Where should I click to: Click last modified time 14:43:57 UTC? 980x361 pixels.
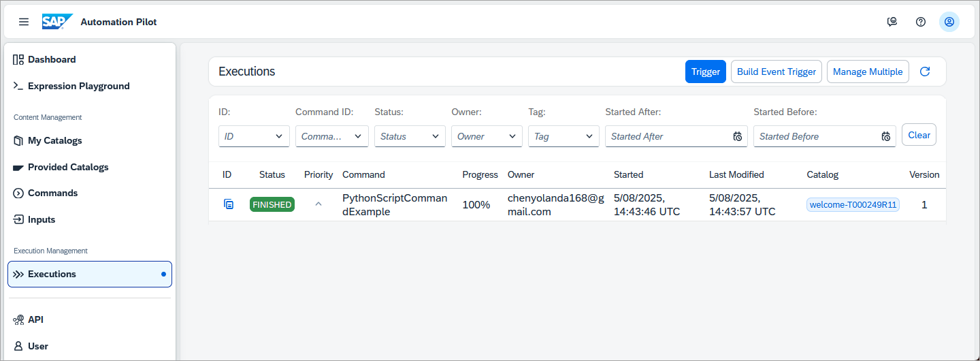click(x=742, y=212)
